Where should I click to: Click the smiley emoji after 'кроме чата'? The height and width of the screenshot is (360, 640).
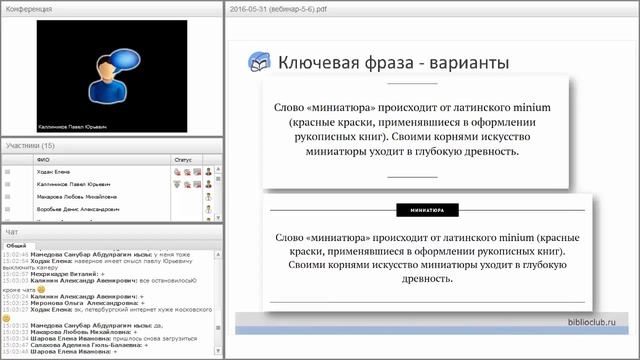click(x=41, y=289)
